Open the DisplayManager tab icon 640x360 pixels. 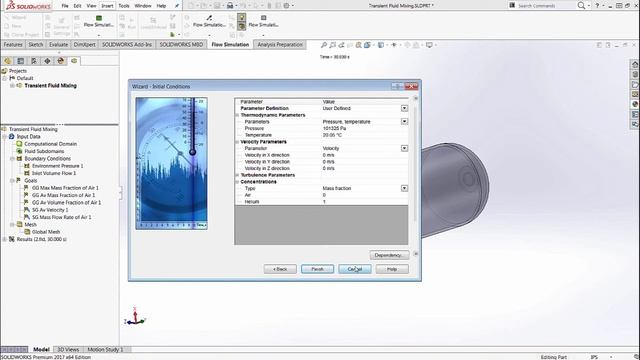[61, 61]
